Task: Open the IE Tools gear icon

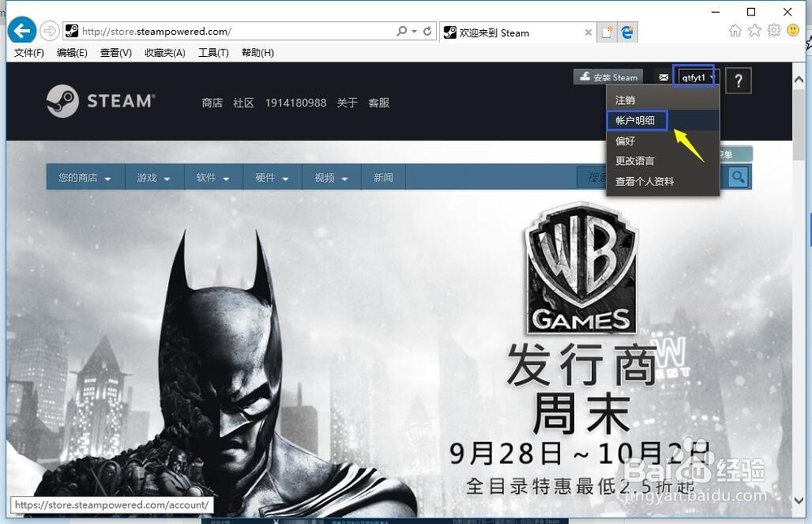Action: 774,31
